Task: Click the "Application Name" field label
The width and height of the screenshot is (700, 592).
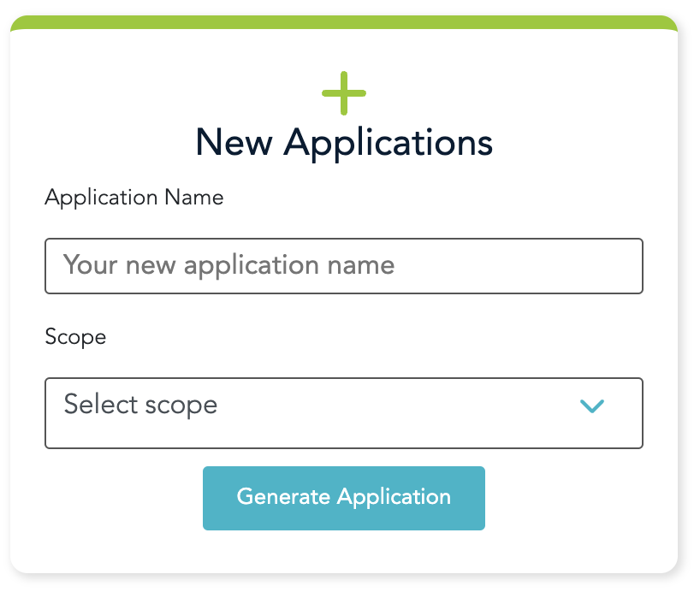Action: [x=133, y=198]
